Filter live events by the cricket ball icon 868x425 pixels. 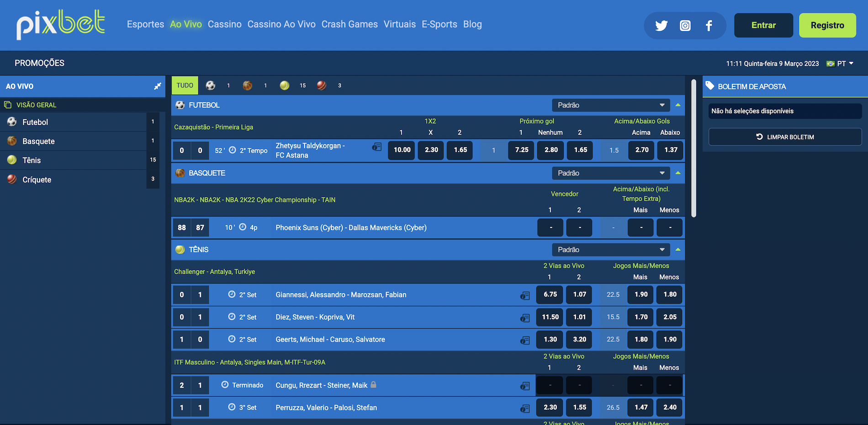click(322, 85)
